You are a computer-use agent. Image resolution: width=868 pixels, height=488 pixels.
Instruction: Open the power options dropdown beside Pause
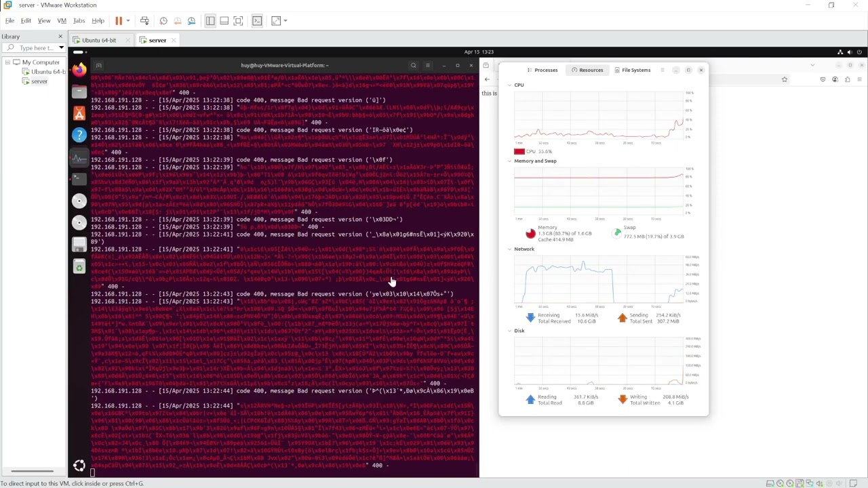click(127, 21)
